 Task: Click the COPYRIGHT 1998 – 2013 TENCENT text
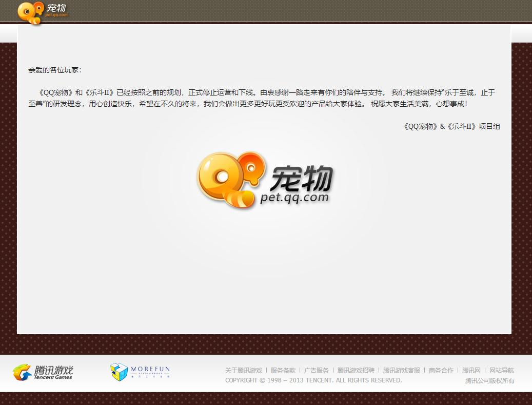(313, 380)
